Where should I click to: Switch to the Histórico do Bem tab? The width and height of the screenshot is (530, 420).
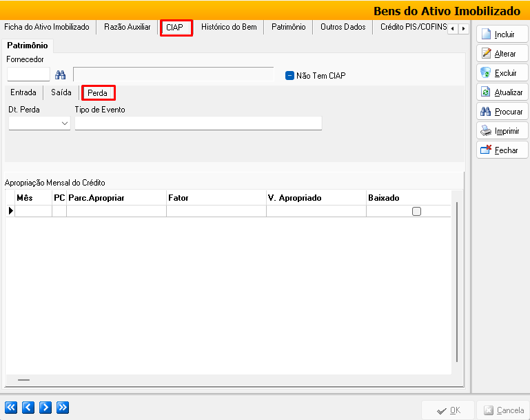[x=229, y=28]
